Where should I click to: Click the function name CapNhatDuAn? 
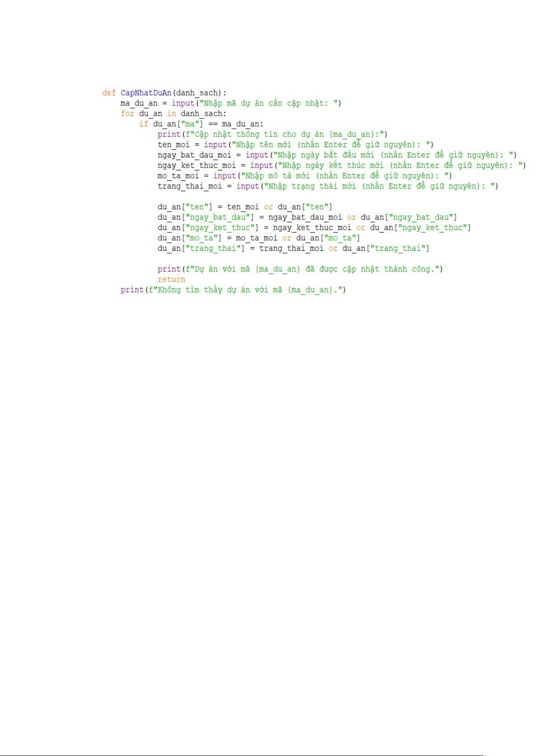click(x=146, y=93)
